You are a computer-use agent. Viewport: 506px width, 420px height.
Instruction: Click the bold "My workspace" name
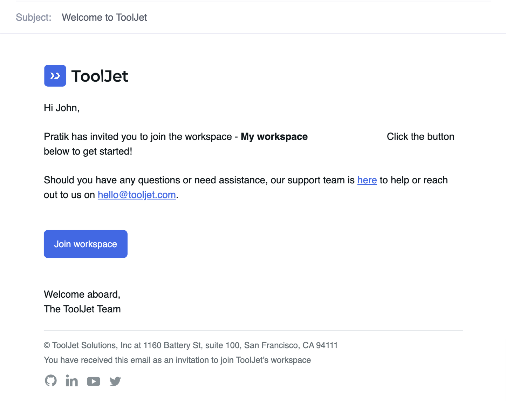[274, 137]
